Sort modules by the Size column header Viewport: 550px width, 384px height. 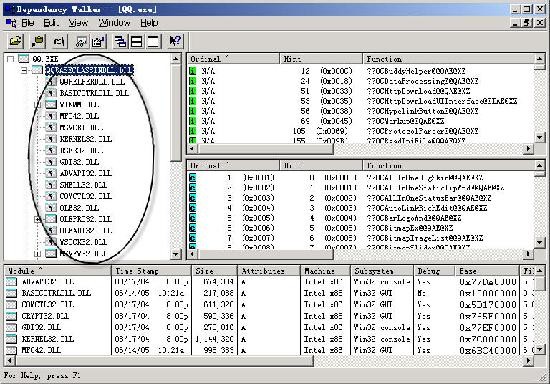click(x=214, y=271)
